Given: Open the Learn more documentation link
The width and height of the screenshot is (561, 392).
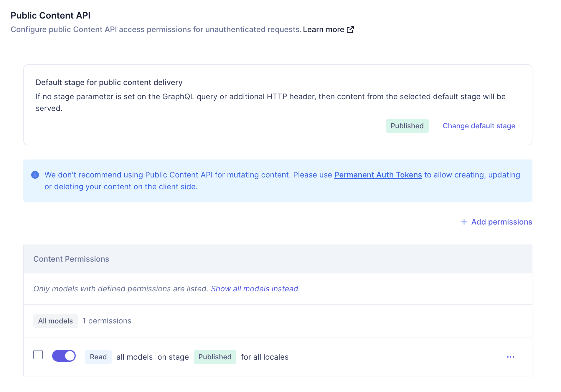Looking at the screenshot, I should coord(324,29).
